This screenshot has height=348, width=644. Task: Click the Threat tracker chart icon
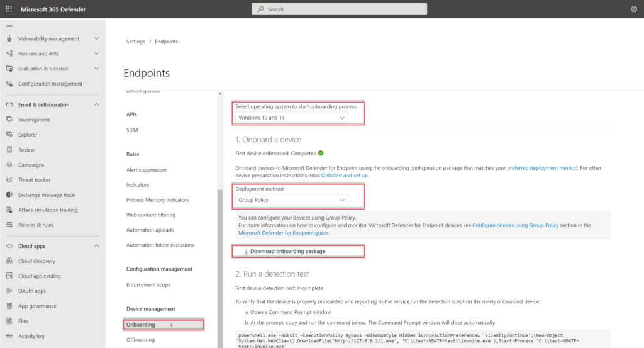(x=9, y=179)
